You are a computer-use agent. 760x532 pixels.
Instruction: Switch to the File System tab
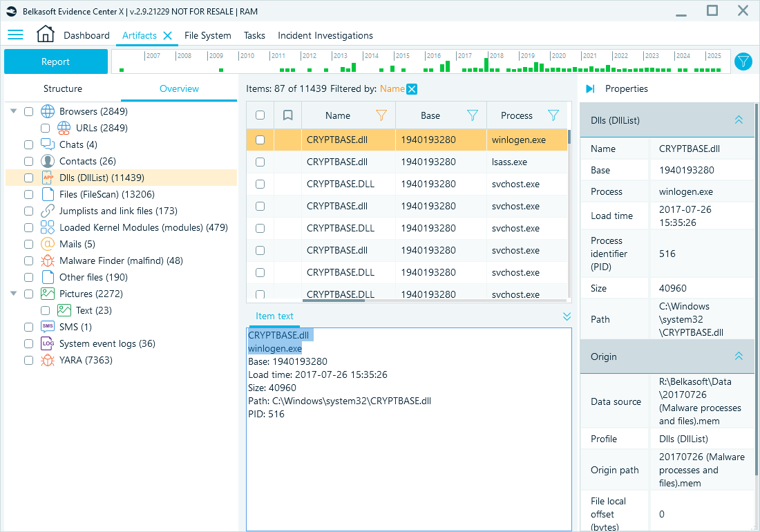coord(207,35)
